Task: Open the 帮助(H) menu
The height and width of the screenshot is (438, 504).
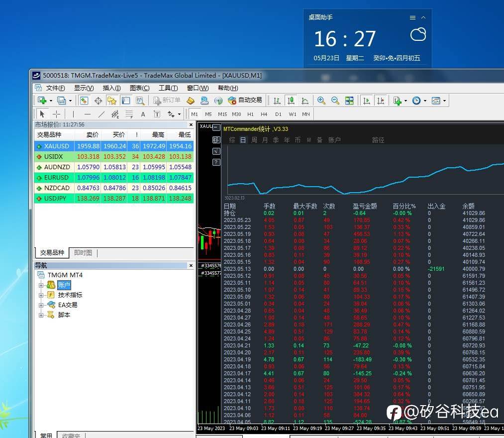Action: (x=228, y=88)
